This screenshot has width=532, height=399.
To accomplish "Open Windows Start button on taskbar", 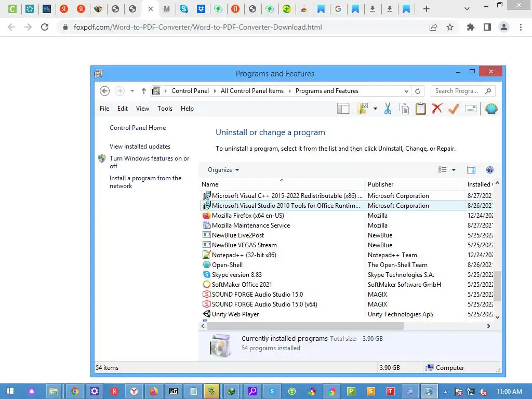I will click(x=10, y=392).
